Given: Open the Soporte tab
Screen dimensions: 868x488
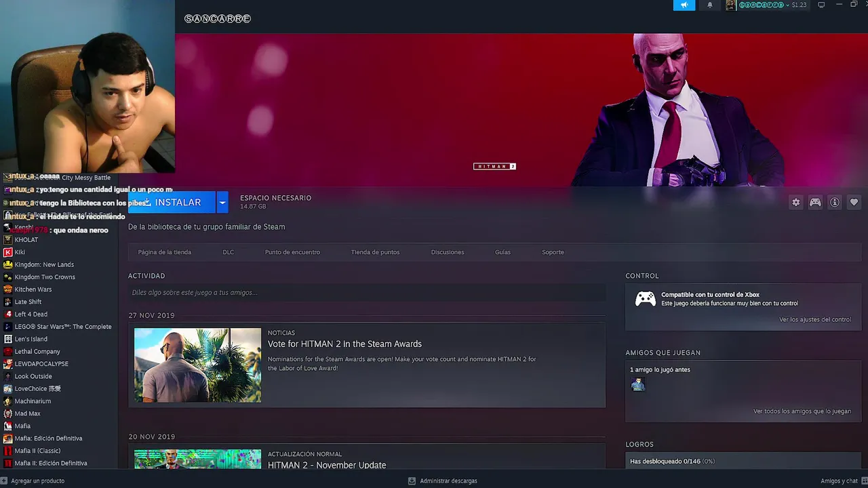Looking at the screenshot, I should tap(553, 252).
